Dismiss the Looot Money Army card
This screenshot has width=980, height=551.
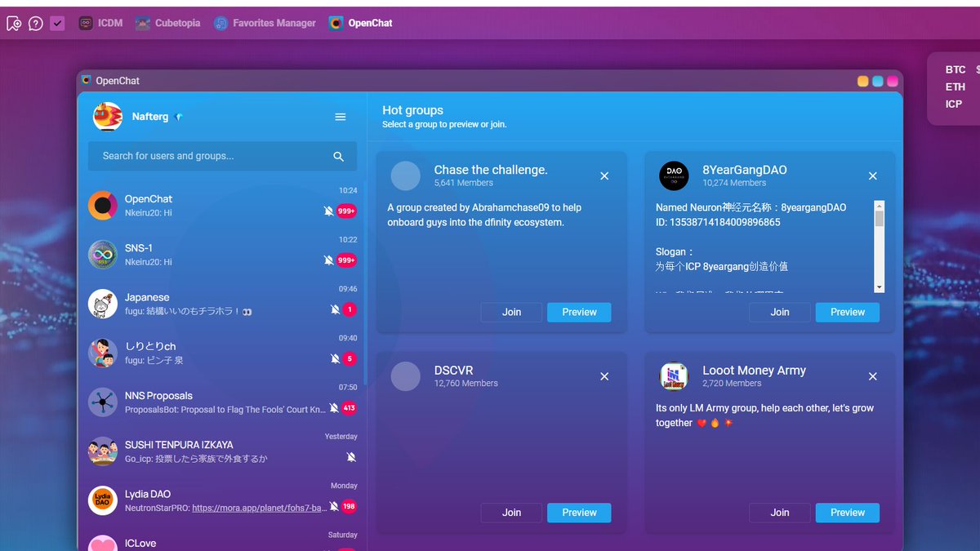click(872, 376)
